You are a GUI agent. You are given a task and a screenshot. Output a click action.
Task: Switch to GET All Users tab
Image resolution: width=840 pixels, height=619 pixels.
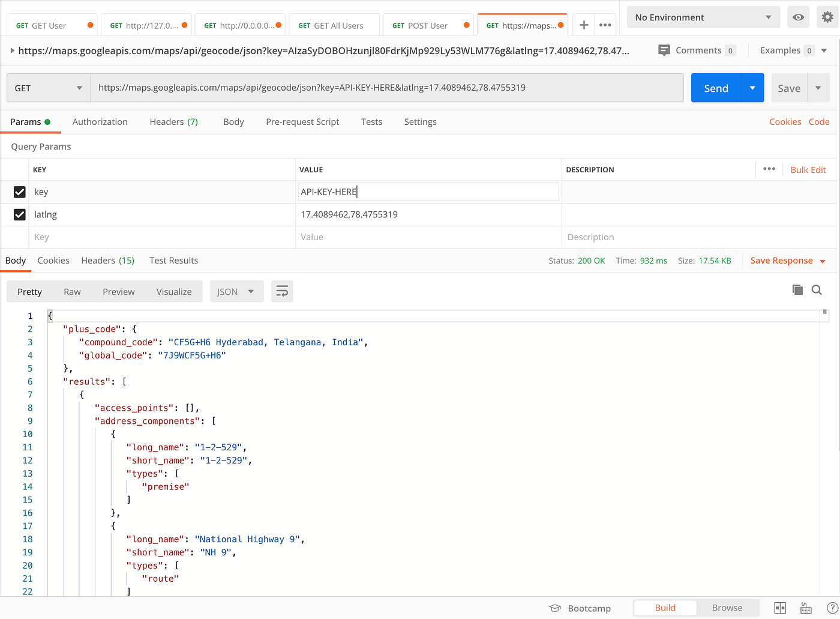coord(334,26)
